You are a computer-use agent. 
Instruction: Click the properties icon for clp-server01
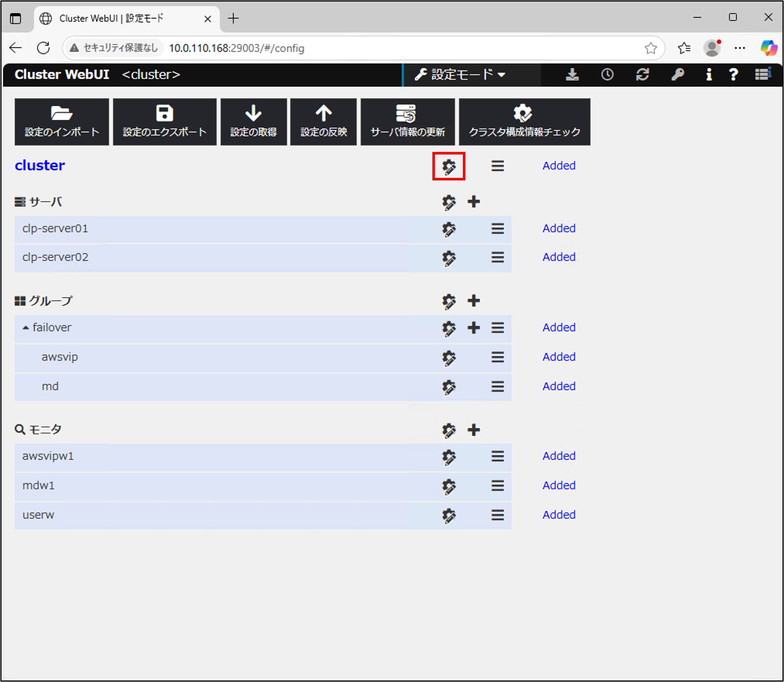tap(449, 229)
